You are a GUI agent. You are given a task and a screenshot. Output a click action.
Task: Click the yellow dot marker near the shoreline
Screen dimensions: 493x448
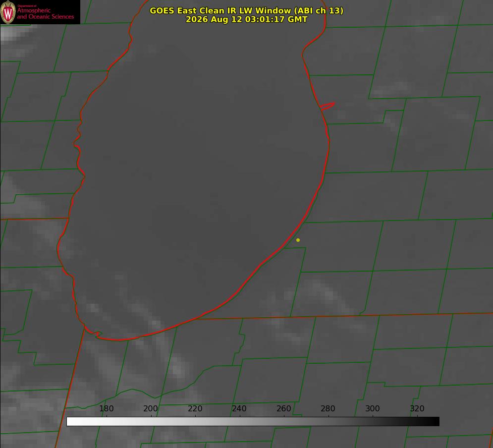click(298, 240)
